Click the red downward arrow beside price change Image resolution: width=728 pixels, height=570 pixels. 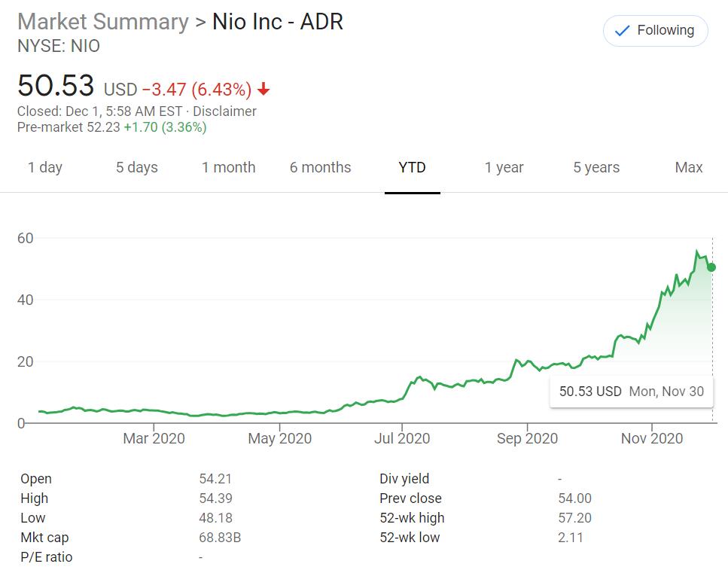[x=263, y=89]
